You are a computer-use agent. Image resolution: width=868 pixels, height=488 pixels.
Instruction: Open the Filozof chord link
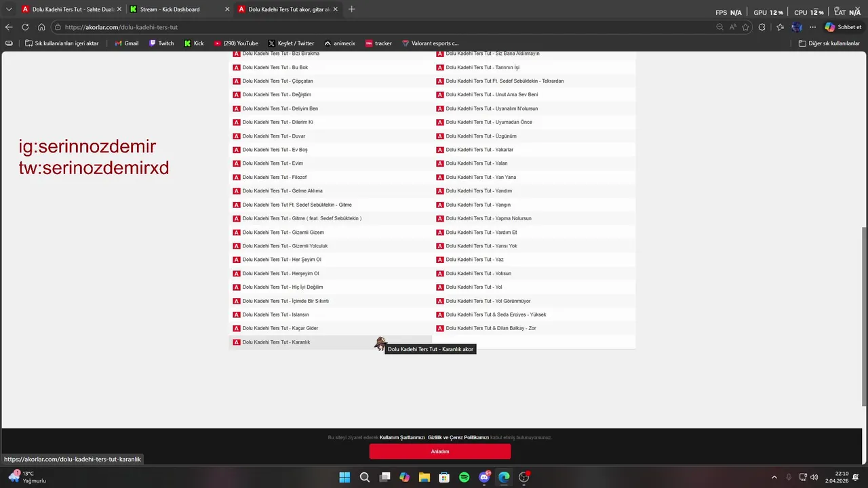click(275, 178)
